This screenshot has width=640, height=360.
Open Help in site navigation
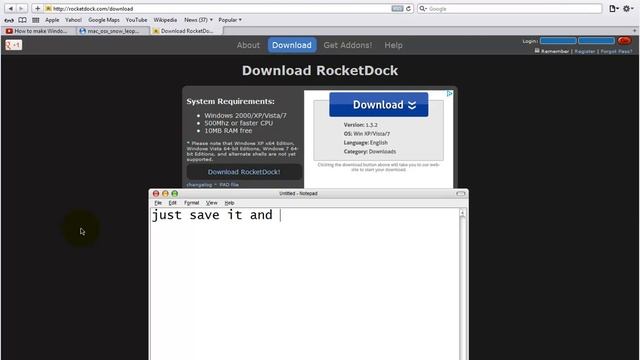(x=393, y=45)
